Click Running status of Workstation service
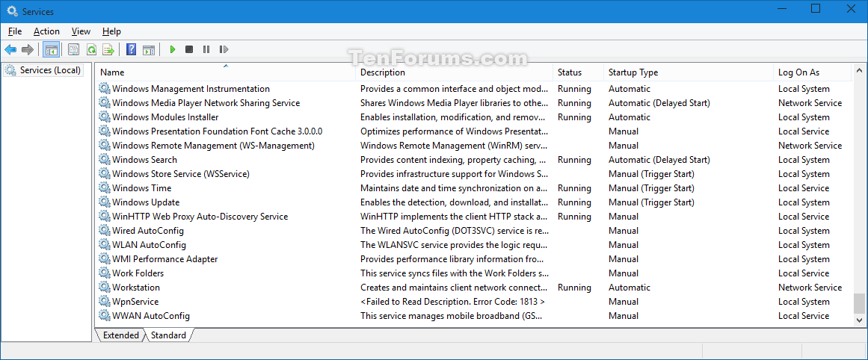 [x=574, y=288]
